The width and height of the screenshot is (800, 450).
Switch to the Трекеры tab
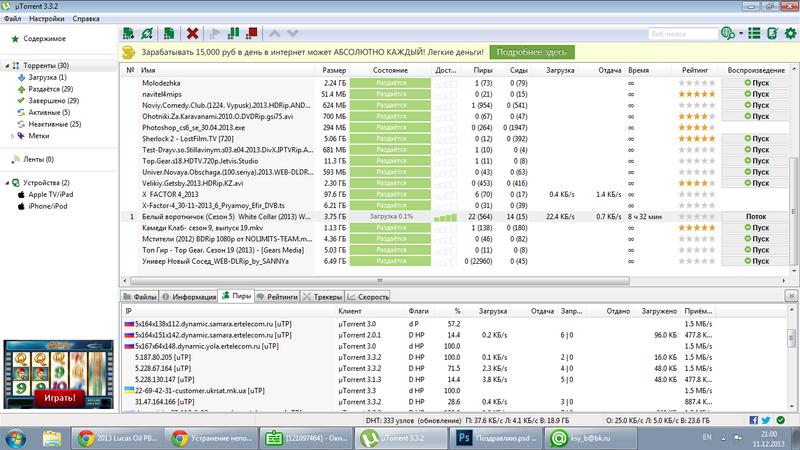(x=322, y=296)
